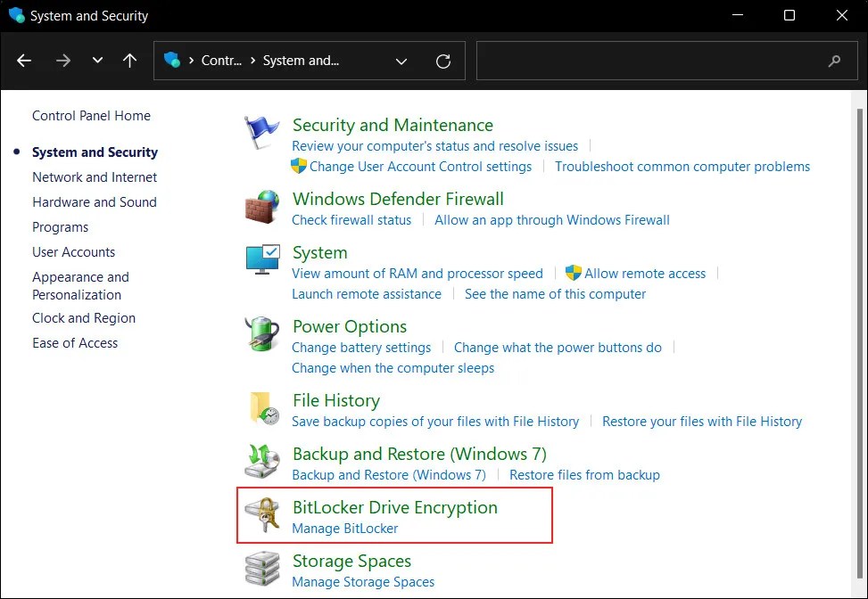Click the System monitor icon
Image resolution: width=868 pixels, height=599 pixels.
coord(260,259)
